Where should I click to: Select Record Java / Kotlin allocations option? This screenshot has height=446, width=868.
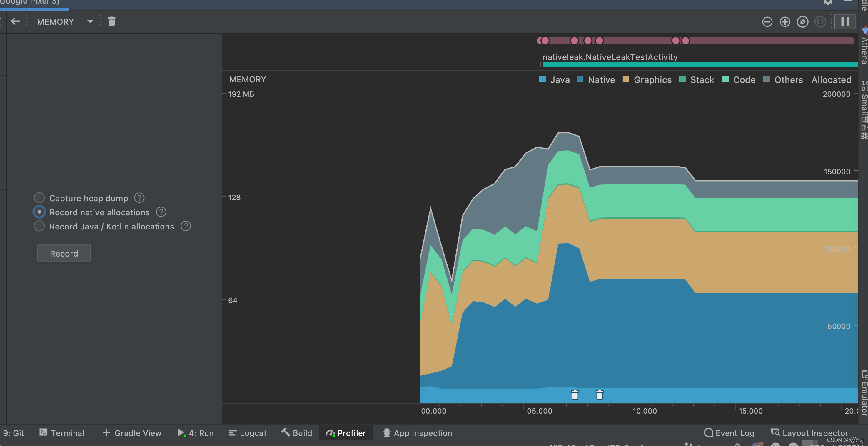click(x=39, y=226)
